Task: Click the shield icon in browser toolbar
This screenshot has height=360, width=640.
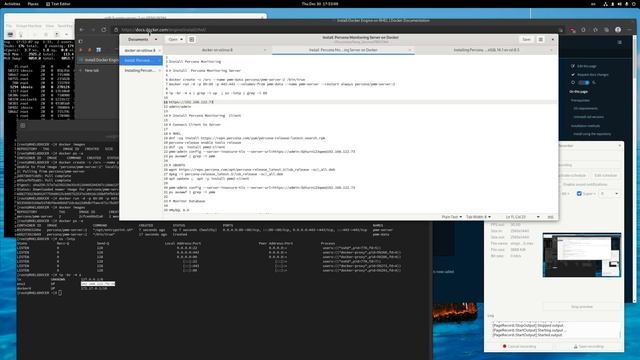Action: 583,30
